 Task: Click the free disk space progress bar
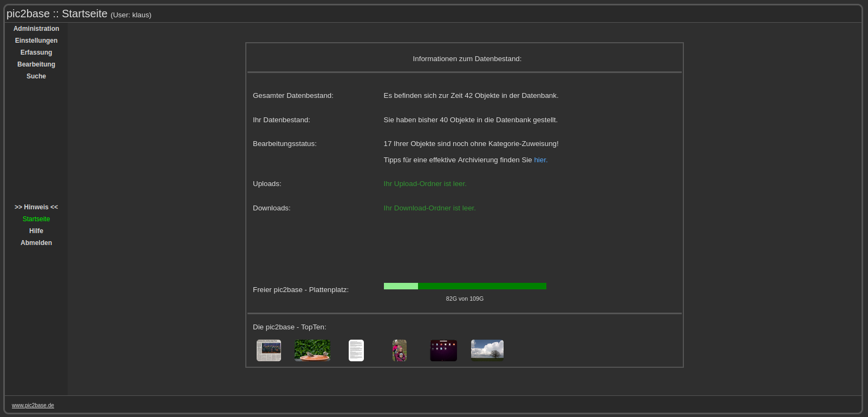[x=465, y=286]
